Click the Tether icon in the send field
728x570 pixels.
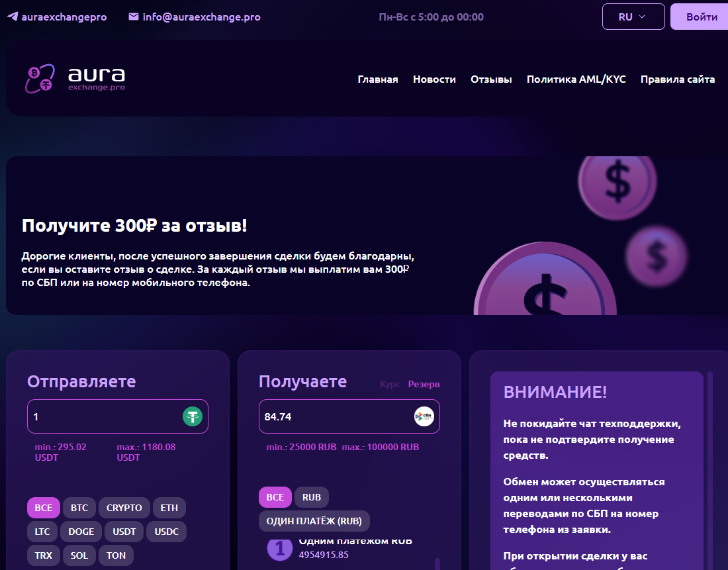[192, 416]
